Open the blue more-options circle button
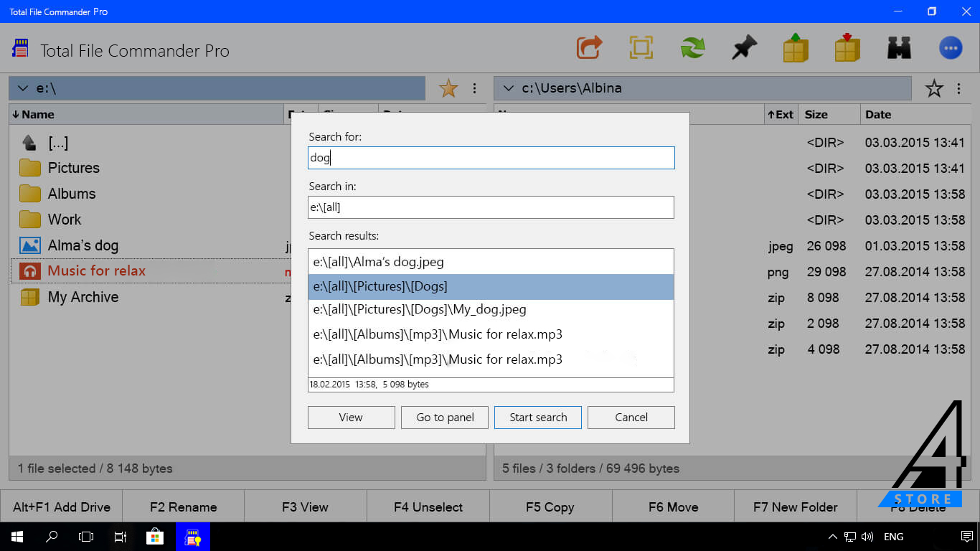 pos(951,48)
